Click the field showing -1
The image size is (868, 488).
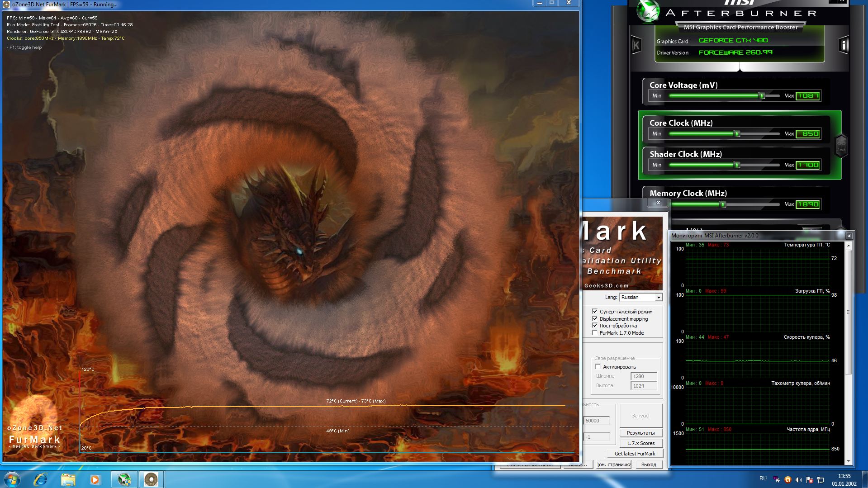point(596,437)
